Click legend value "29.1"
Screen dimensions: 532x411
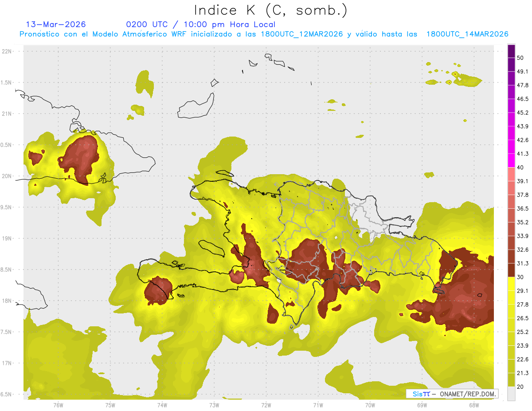click(x=522, y=291)
